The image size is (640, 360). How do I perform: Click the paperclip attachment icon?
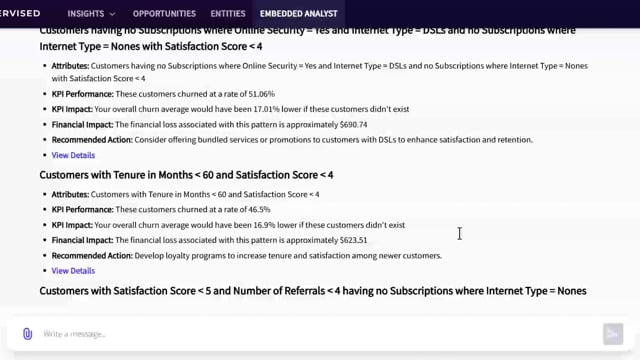click(x=27, y=334)
